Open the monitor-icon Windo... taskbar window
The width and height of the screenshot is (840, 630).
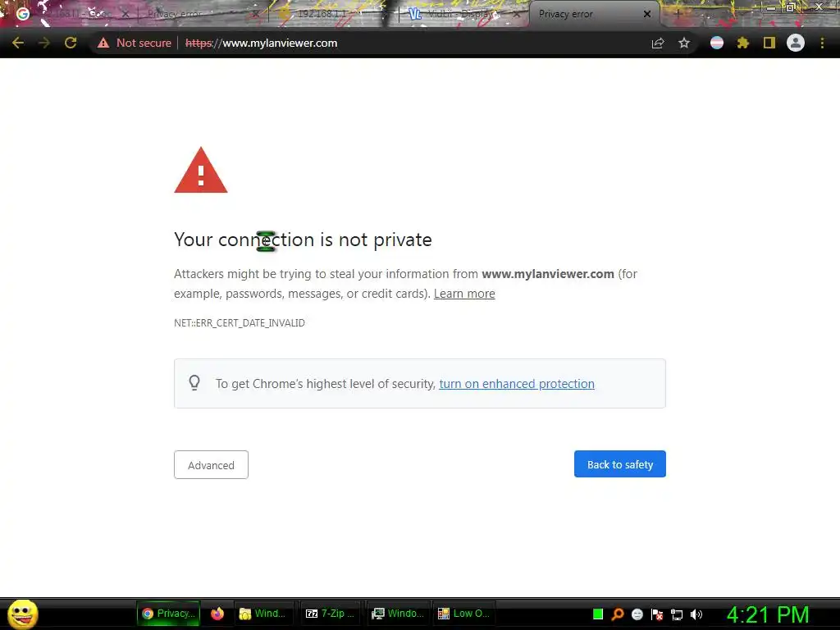pyautogui.click(x=398, y=614)
